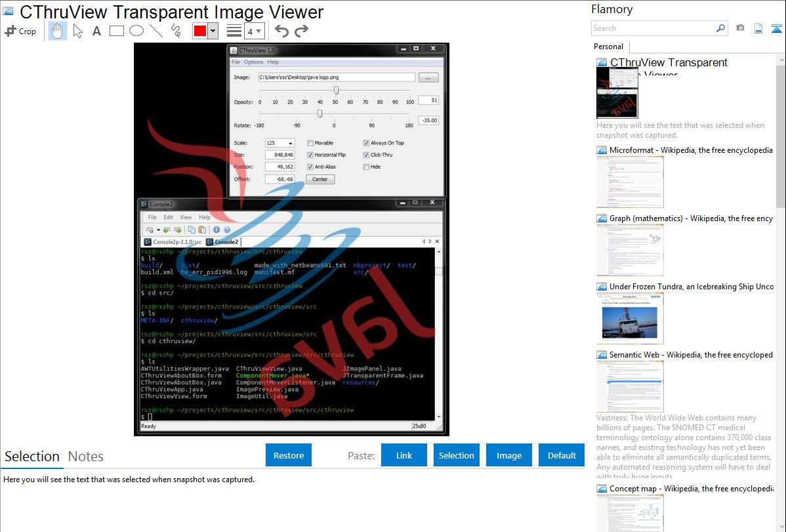Open the Selection tab

[32, 457]
